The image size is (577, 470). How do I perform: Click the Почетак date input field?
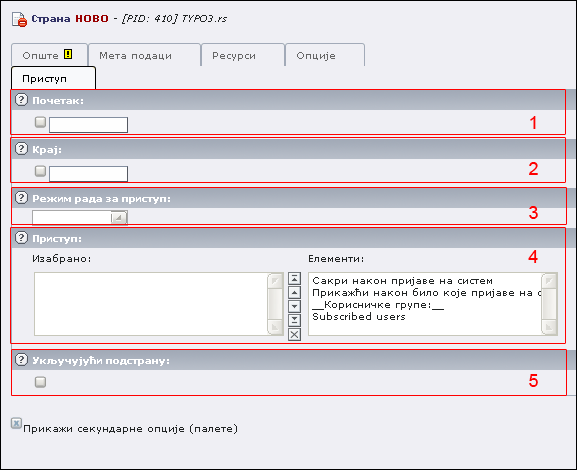pyautogui.click(x=89, y=125)
